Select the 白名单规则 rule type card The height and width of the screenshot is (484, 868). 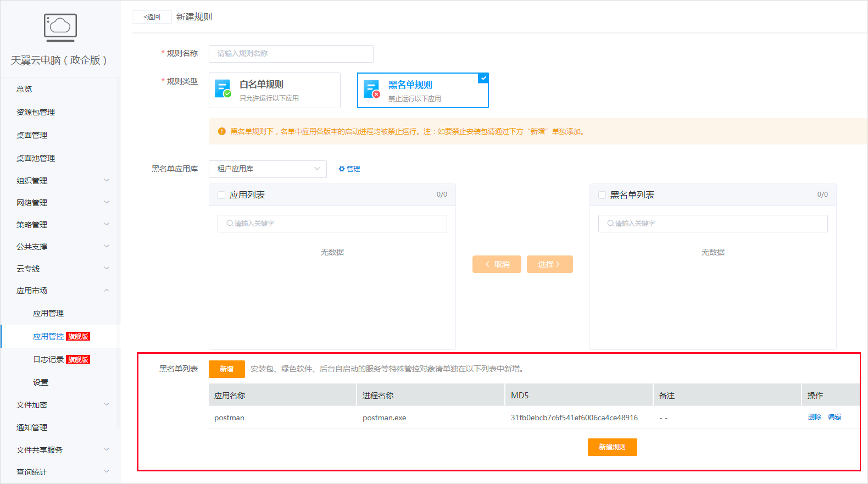[x=274, y=91]
